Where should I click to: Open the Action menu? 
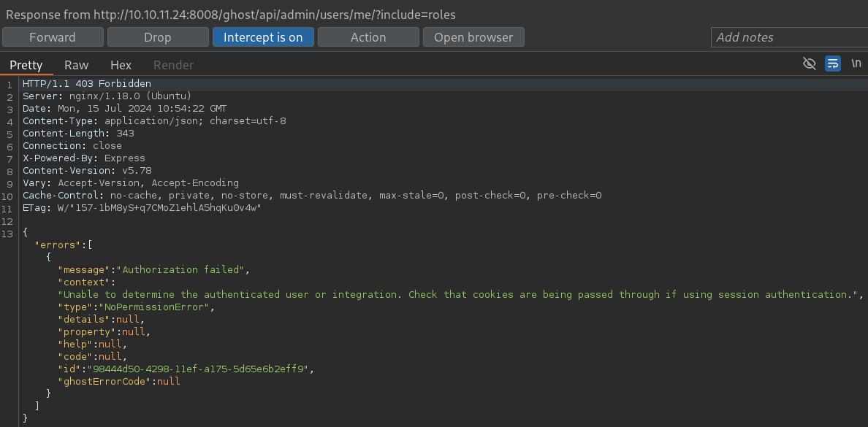tap(368, 37)
